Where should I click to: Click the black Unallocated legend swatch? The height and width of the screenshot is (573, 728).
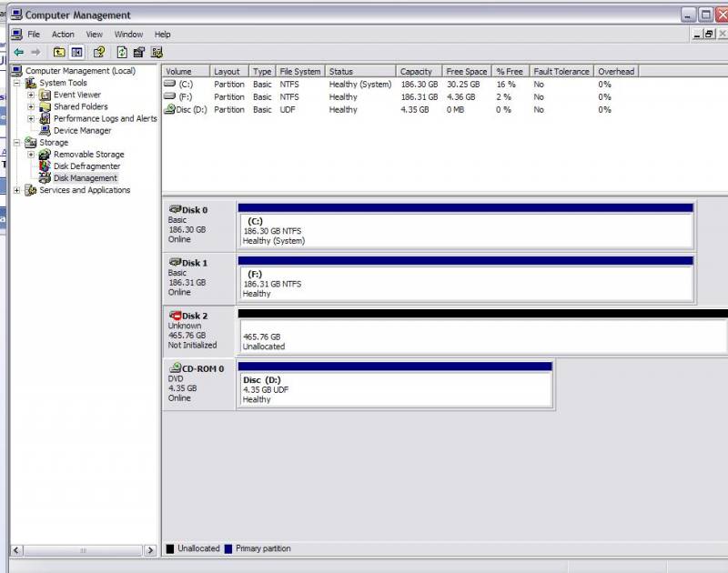click(x=170, y=548)
